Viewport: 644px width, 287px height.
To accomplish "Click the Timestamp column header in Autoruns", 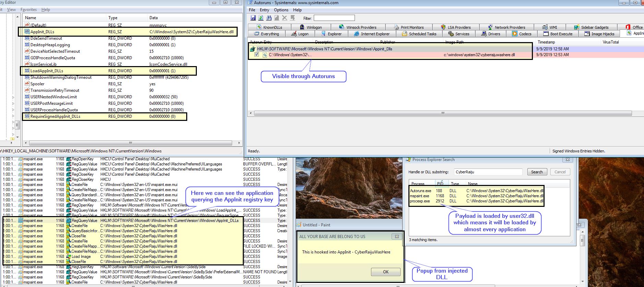I will coord(568,42).
